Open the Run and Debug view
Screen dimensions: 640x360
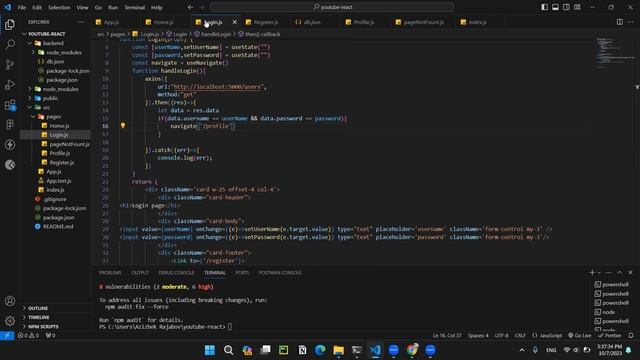tap(10, 84)
